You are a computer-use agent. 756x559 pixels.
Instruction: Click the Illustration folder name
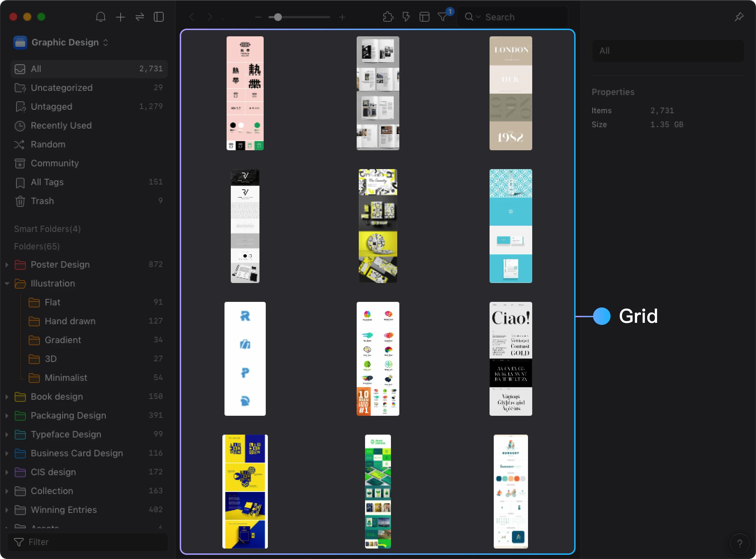[x=53, y=283]
